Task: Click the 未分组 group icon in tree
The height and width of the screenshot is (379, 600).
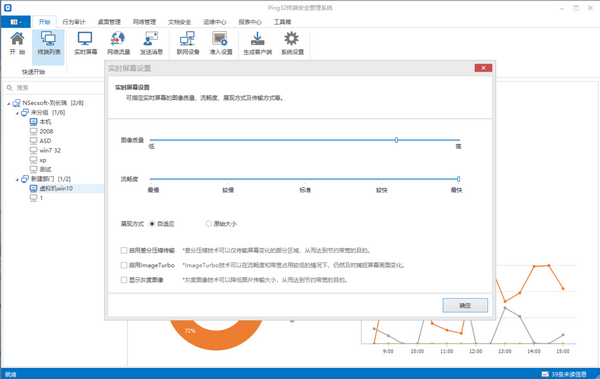Action: click(x=25, y=112)
